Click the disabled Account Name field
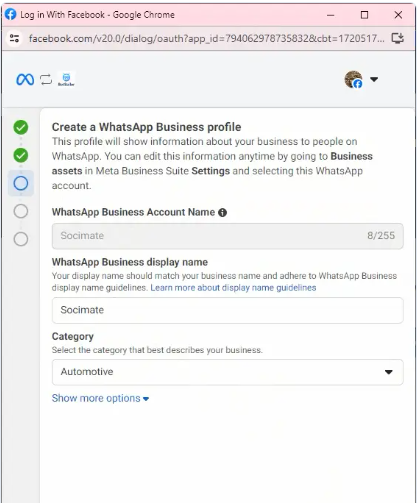420x503 pixels. [228, 236]
